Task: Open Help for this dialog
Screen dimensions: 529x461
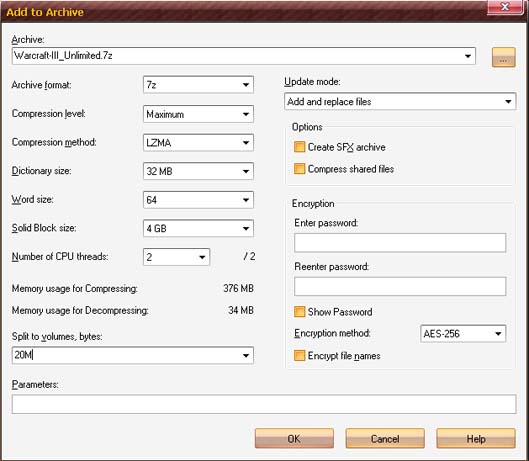Action: 476,438
